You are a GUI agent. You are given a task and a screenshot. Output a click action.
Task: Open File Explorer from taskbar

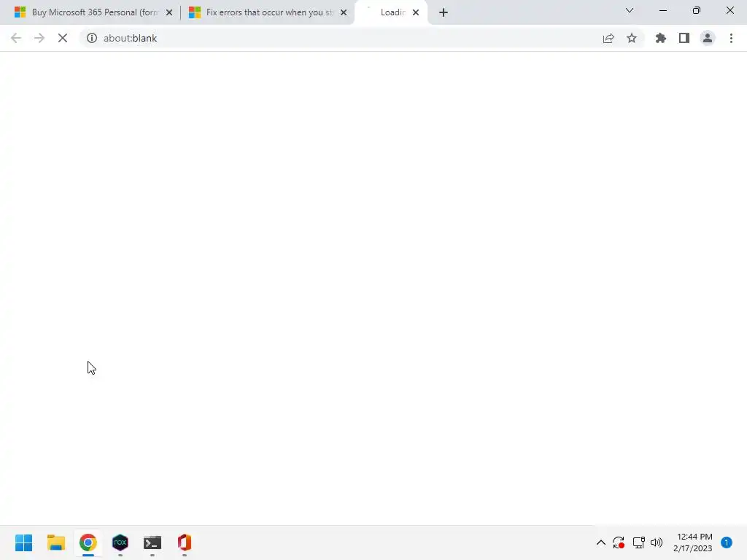point(56,542)
